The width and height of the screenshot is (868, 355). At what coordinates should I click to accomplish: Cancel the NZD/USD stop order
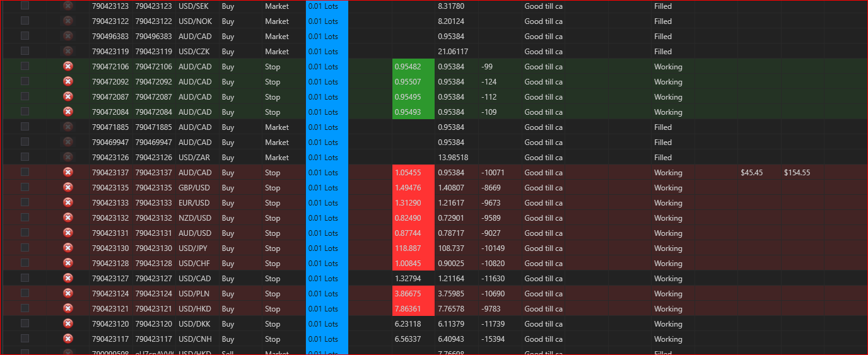(x=68, y=218)
